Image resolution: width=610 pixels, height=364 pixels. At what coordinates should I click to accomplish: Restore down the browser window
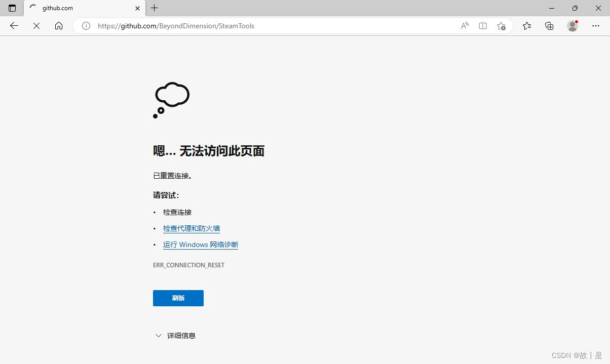coord(575,8)
